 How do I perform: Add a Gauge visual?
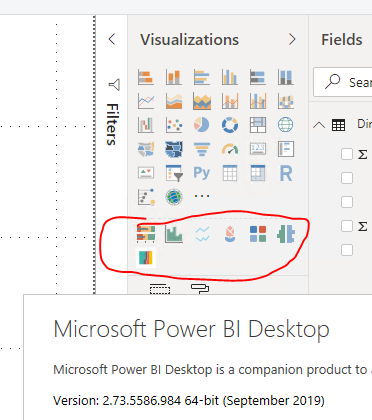click(230, 149)
